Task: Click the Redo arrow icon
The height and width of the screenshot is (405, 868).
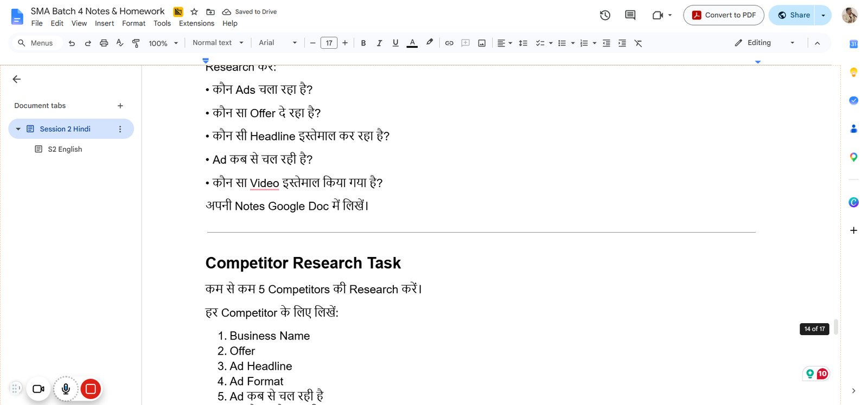Action: [88, 43]
